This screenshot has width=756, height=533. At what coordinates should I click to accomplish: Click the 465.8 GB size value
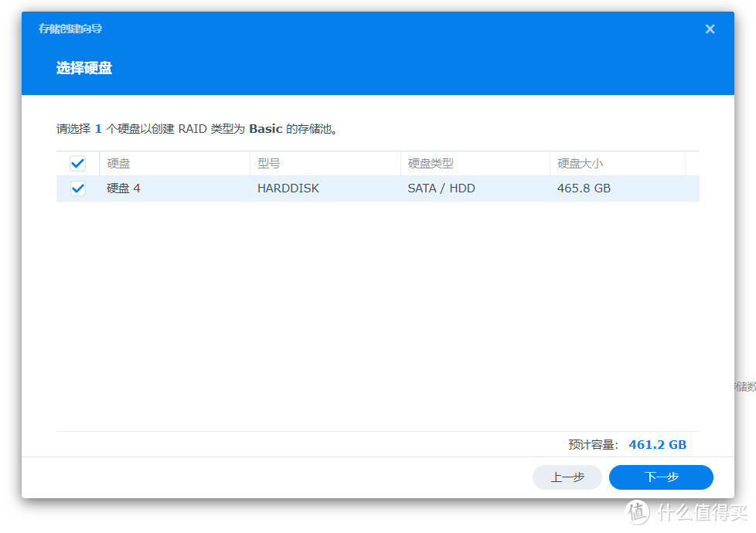584,188
